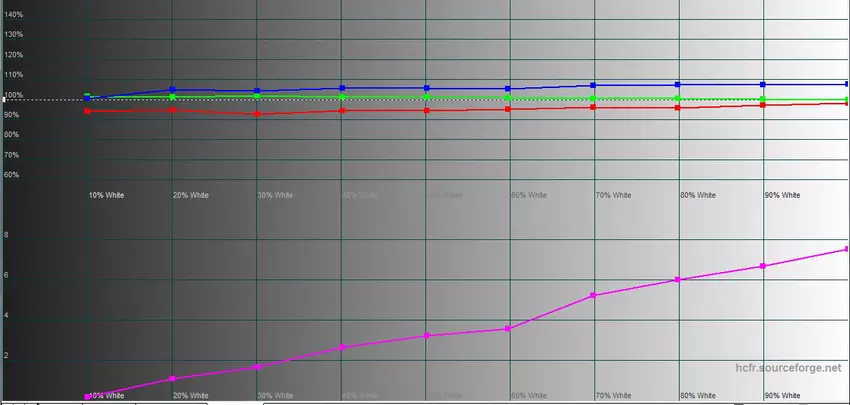Click the blue RGB point at 70% White
This screenshot has height=405, width=850.
click(x=594, y=85)
